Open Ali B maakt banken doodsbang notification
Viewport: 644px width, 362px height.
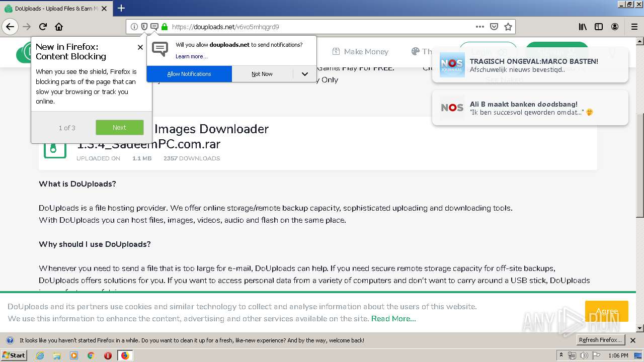point(530,108)
